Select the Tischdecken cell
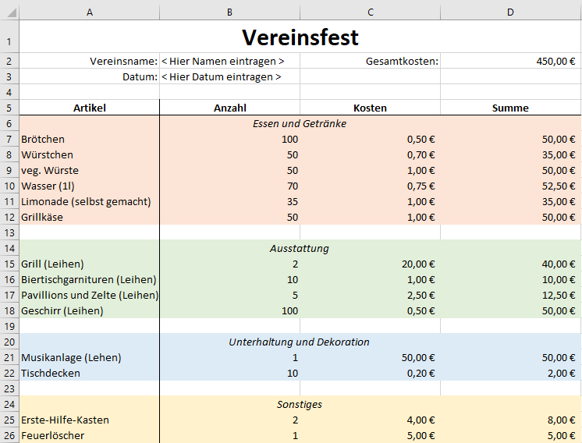This screenshot has width=582, height=443. point(89,373)
